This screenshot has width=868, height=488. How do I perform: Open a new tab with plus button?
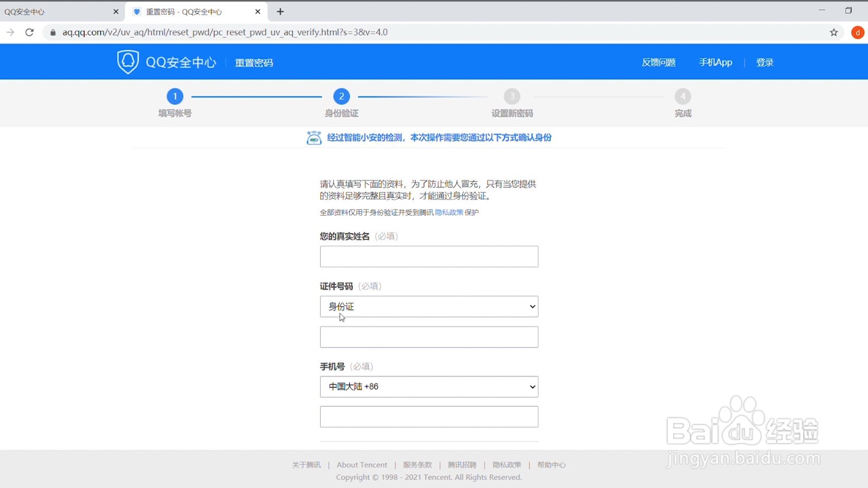pyautogui.click(x=280, y=11)
